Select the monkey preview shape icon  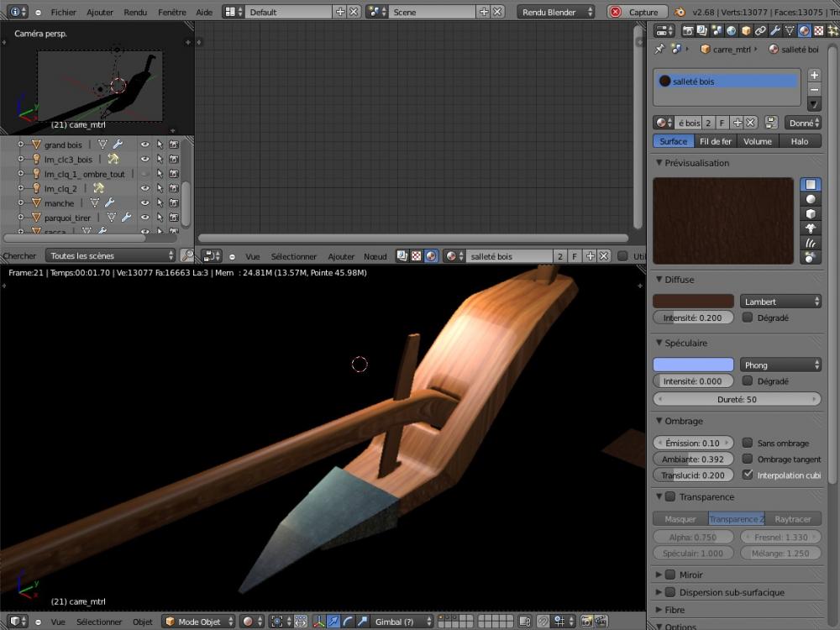coord(811,228)
